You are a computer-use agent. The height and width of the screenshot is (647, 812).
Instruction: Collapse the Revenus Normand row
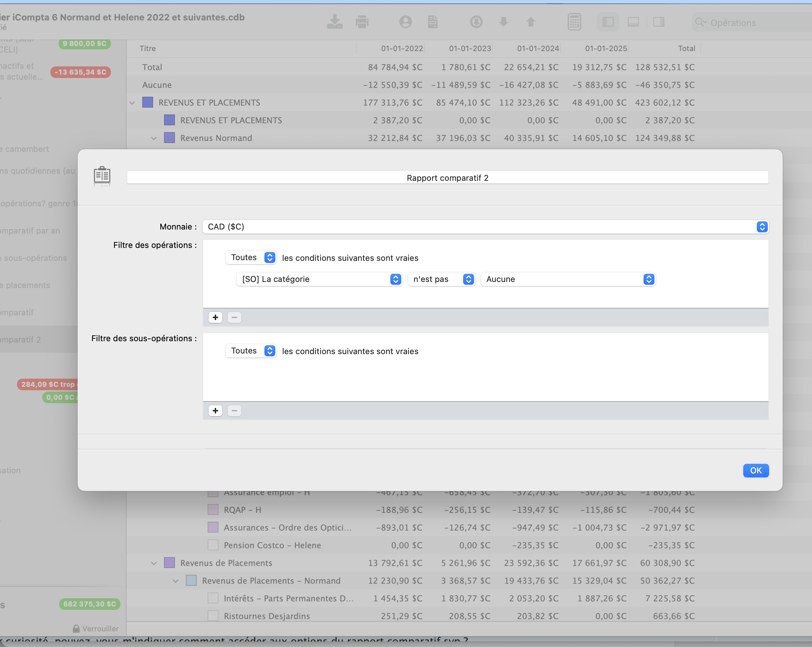tap(154, 138)
